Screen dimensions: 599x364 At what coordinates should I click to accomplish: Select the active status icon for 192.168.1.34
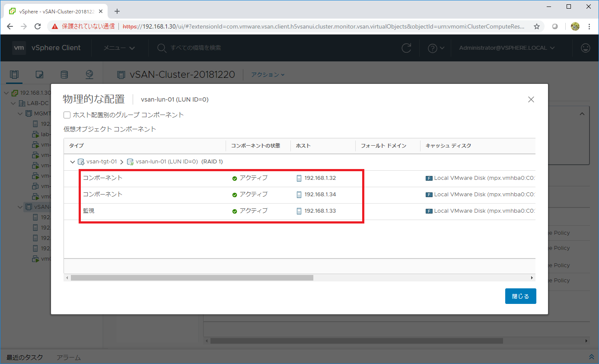point(235,195)
